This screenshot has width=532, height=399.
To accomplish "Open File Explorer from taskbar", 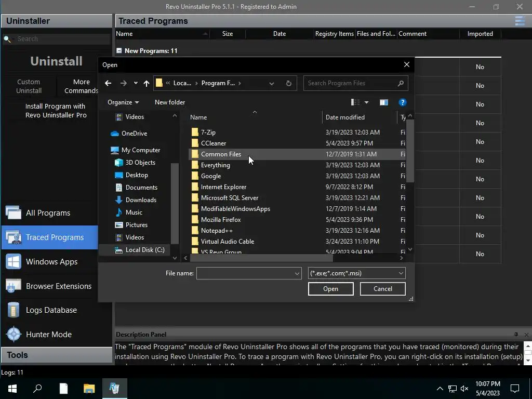I will coord(89,389).
